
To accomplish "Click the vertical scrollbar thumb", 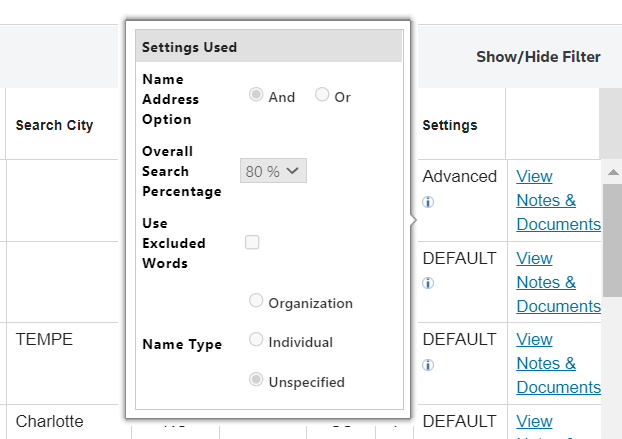I will coord(612,240).
